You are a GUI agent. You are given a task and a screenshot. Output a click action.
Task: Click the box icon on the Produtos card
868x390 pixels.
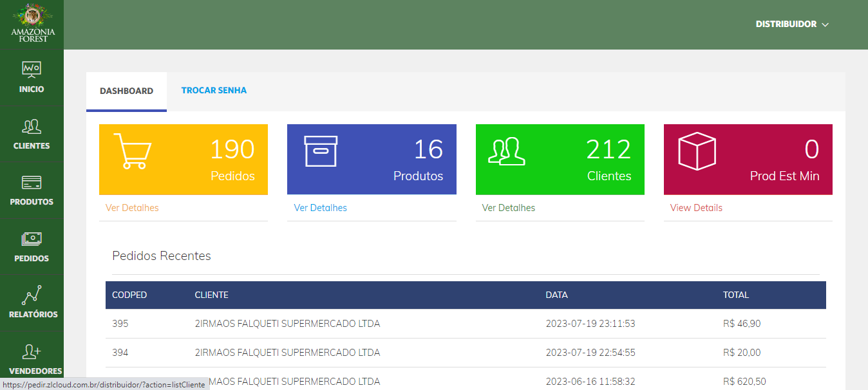tap(320, 150)
